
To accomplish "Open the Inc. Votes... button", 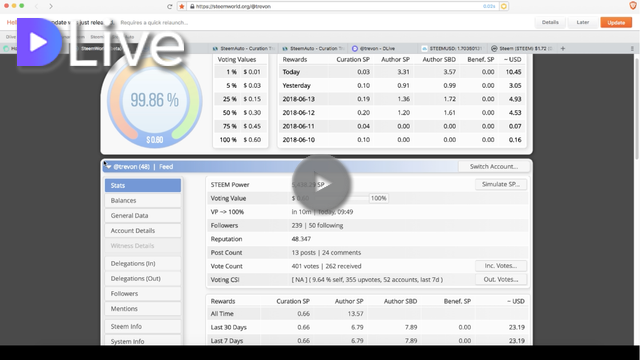I will (501, 266).
